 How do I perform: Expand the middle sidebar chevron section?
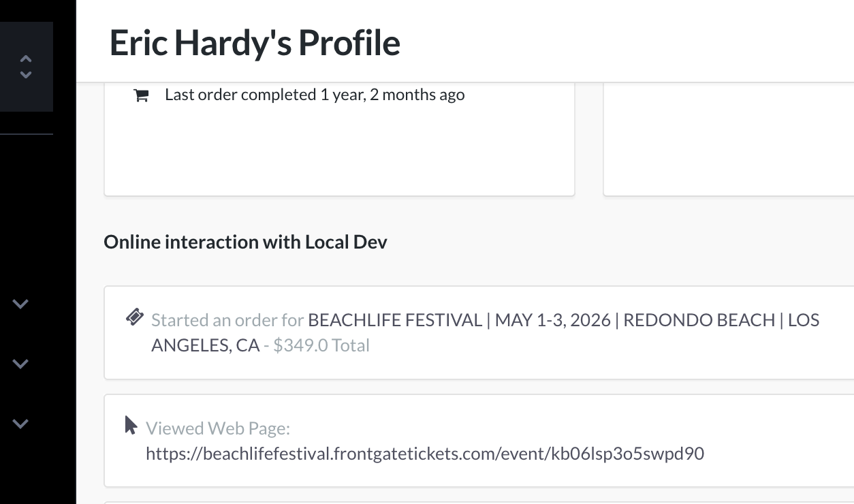click(x=20, y=364)
